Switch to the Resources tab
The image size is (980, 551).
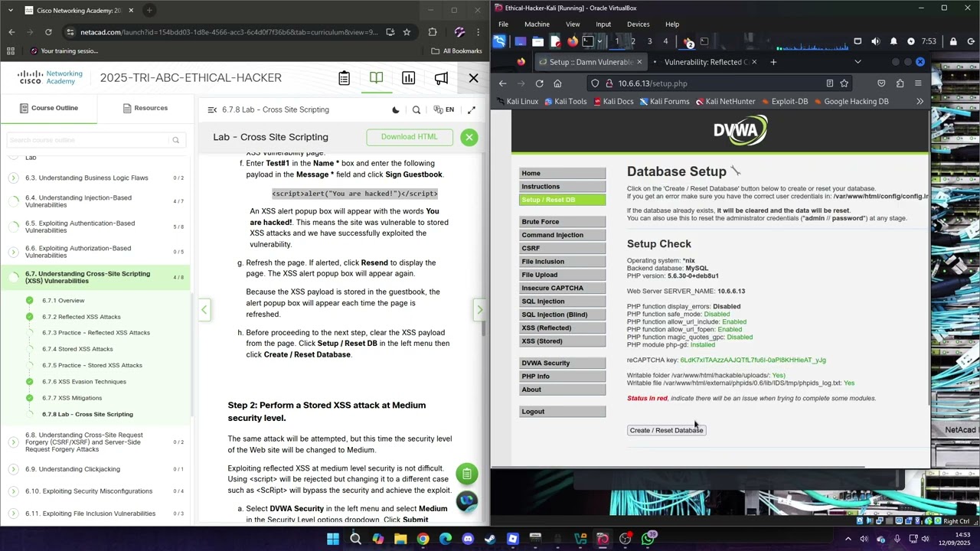pyautogui.click(x=145, y=108)
